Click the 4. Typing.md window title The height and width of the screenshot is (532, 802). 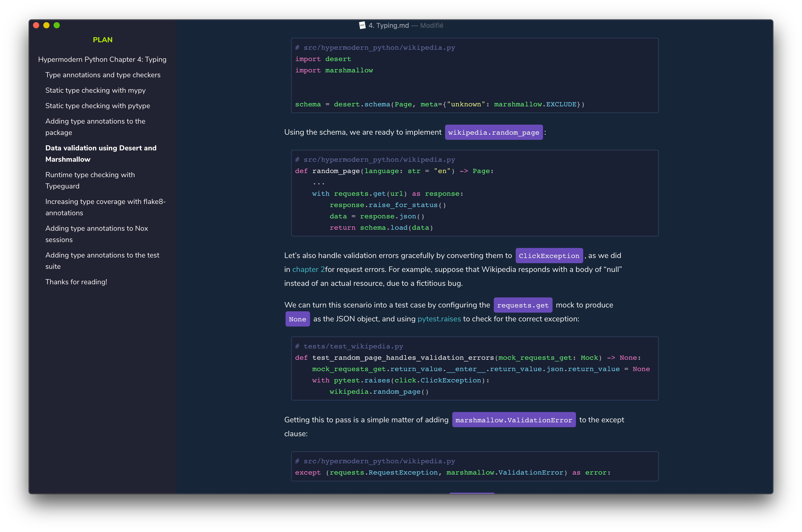pos(388,25)
